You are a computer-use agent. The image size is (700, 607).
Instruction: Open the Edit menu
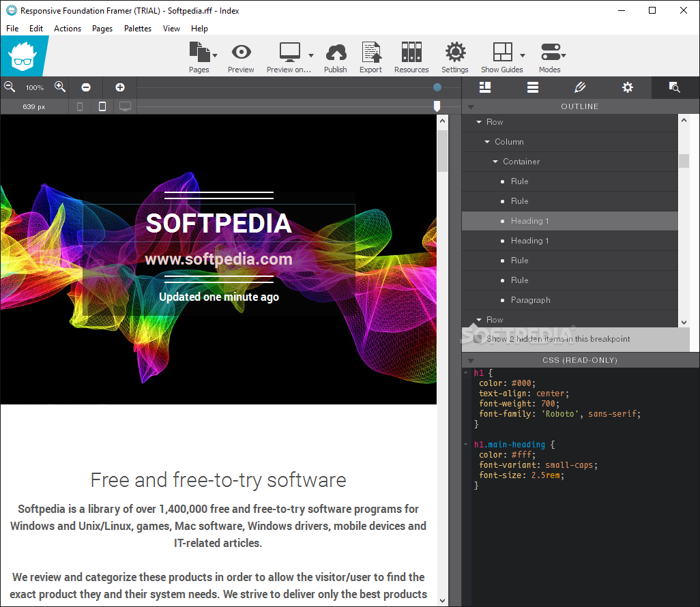(x=36, y=29)
